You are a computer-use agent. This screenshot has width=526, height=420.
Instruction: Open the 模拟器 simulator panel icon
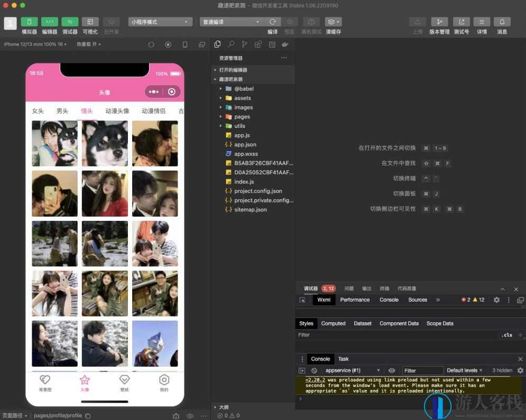tap(29, 22)
